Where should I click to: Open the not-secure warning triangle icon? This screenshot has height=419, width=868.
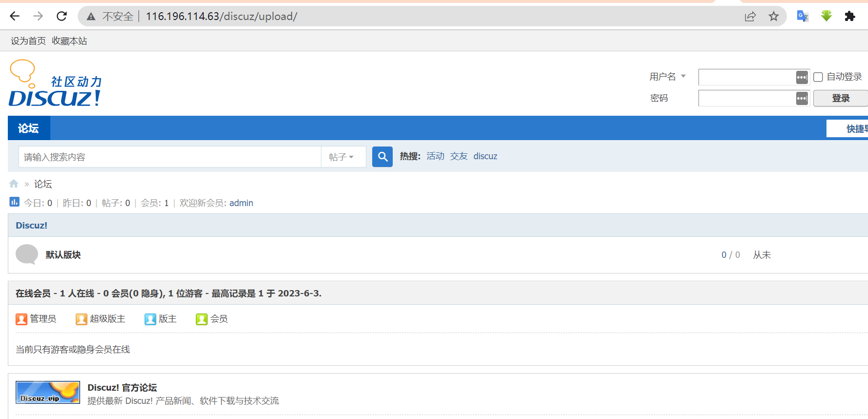tap(91, 17)
